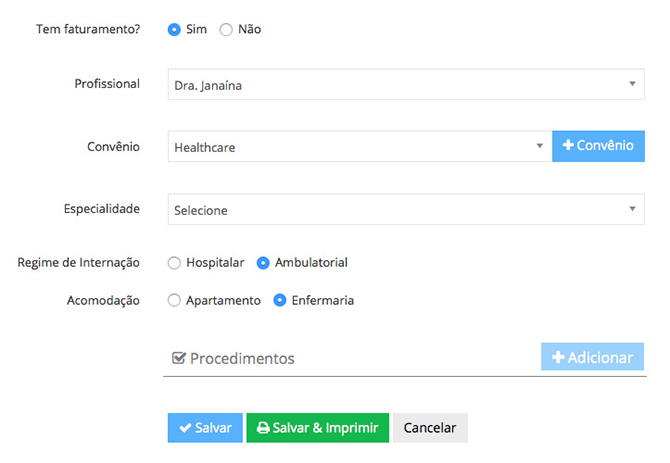Select Não for Tem faturamento
The image size is (670, 463).
click(x=226, y=29)
